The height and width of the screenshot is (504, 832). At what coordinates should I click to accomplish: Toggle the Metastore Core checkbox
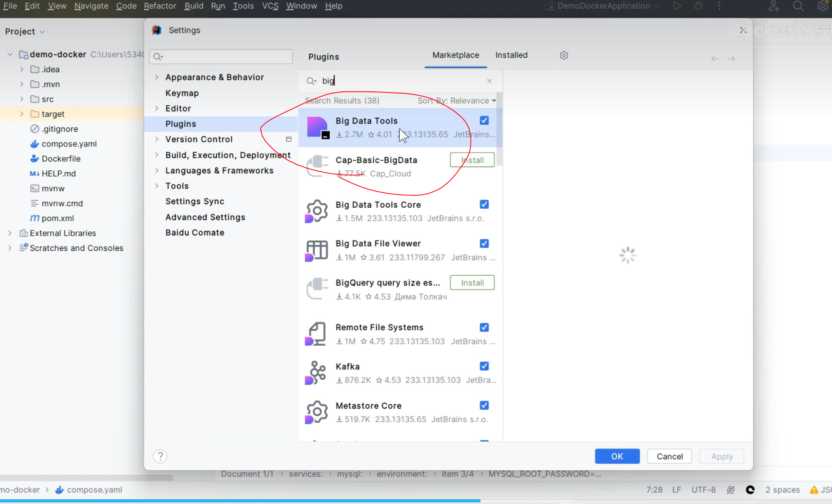click(x=484, y=405)
